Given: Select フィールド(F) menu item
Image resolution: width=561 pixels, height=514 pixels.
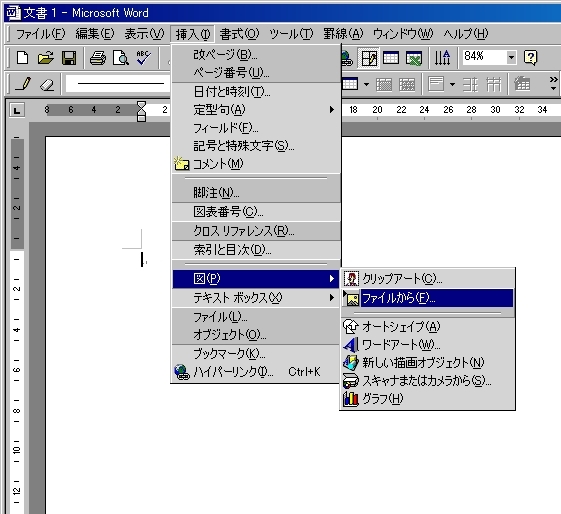Looking at the screenshot, I should (256, 128).
